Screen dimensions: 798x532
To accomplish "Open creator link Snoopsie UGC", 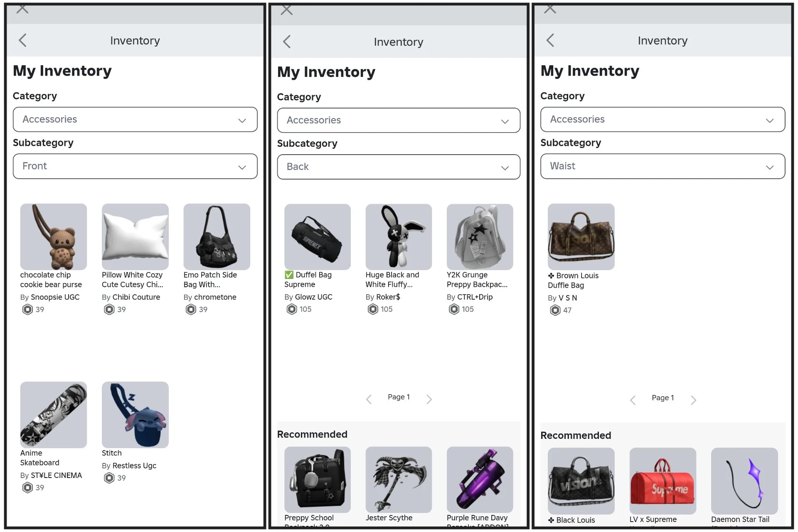I will (x=55, y=297).
